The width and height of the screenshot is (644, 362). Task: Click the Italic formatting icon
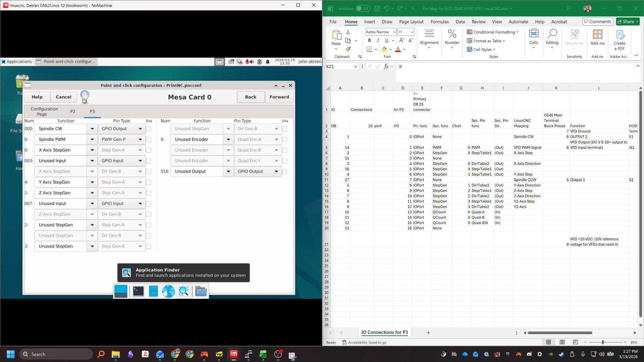tap(378, 40)
